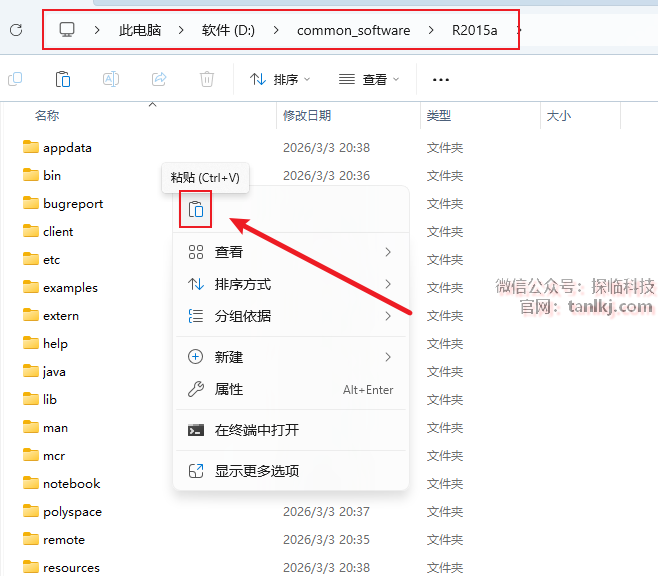Image resolution: width=658 pixels, height=585 pixels.
Task: Navigate to common_software in the breadcrumb
Action: 353,30
